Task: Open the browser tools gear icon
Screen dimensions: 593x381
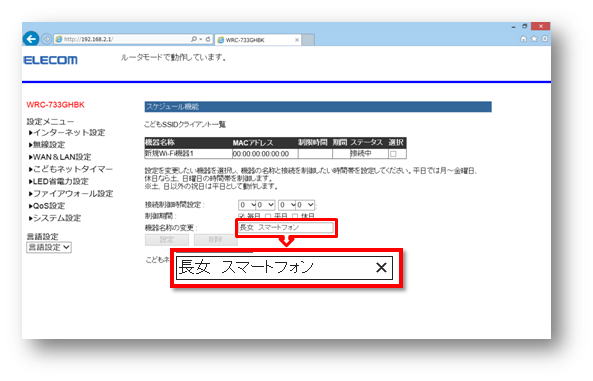Action: tap(545, 39)
